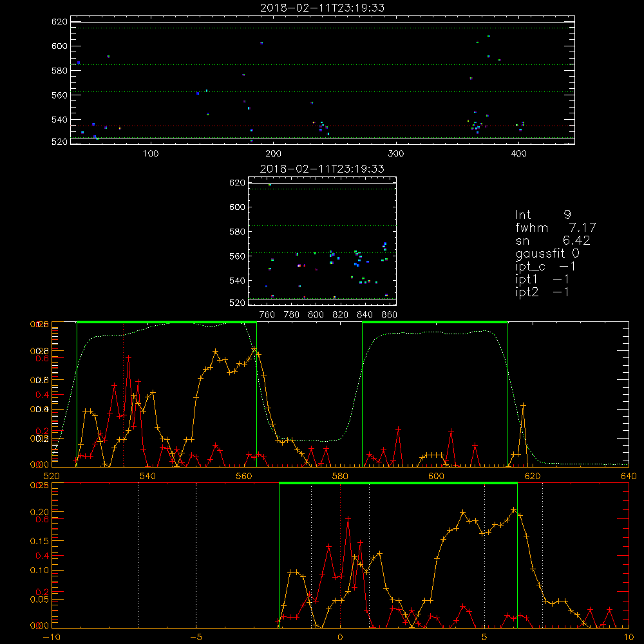Click x-axis label 200 on top plot

coord(273,154)
